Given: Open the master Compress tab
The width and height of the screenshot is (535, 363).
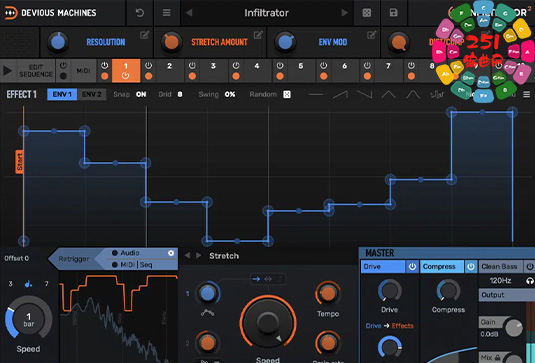Looking at the screenshot, I should pyautogui.click(x=442, y=266).
